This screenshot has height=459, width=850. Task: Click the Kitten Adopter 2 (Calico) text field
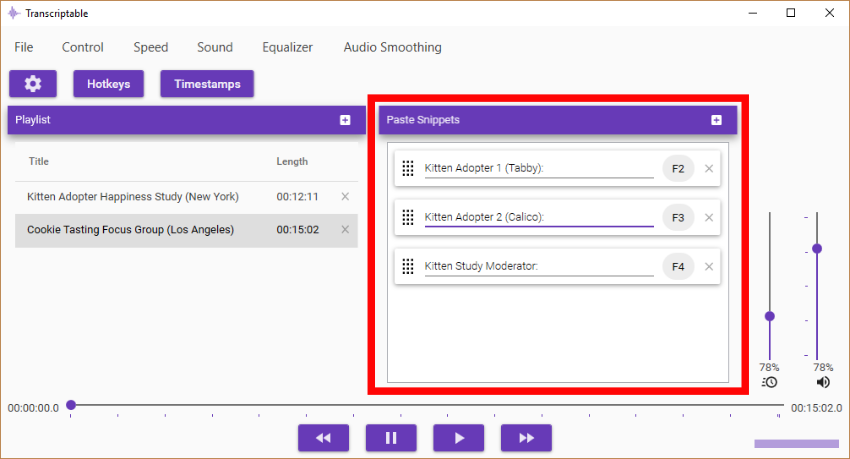coord(538,217)
